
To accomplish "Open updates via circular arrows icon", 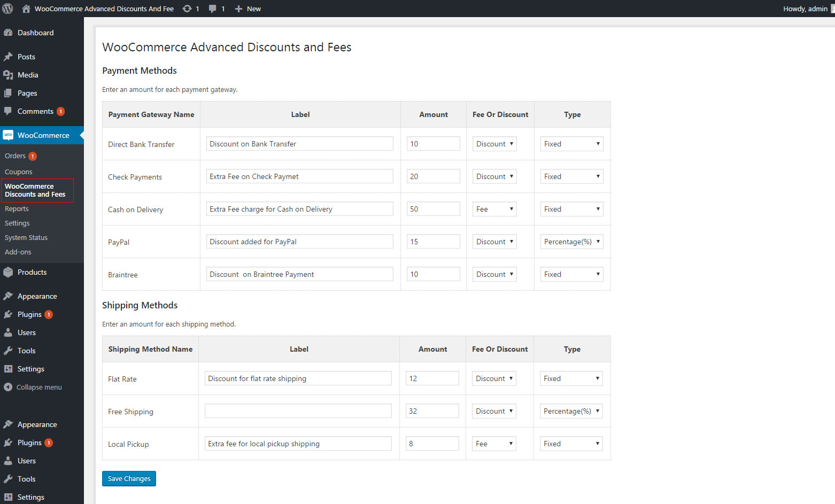I will click(x=187, y=9).
